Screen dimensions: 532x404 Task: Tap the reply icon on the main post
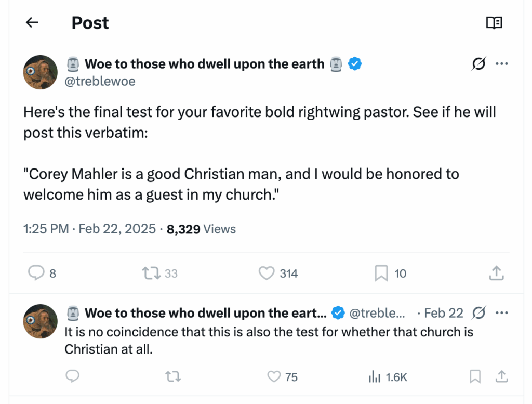[35, 273]
